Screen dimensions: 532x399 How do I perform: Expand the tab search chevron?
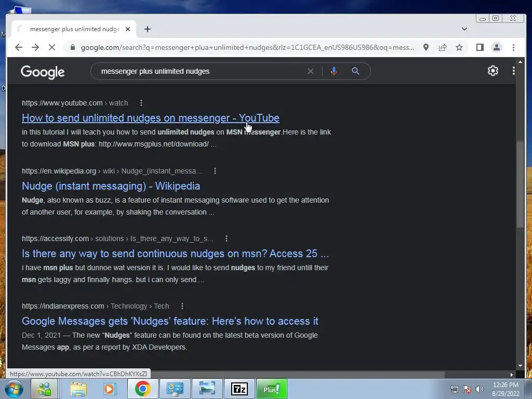[x=464, y=29]
